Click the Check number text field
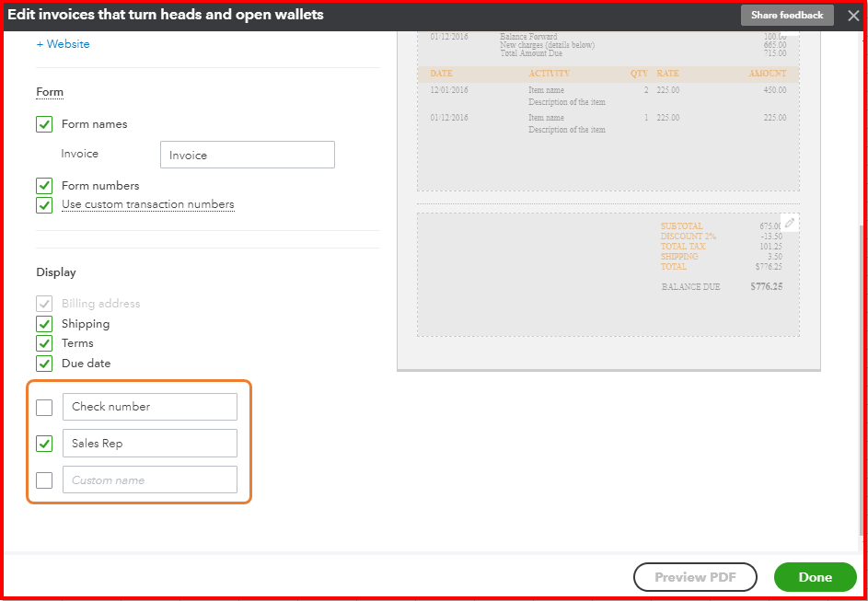The width and height of the screenshot is (868, 601). coord(150,407)
